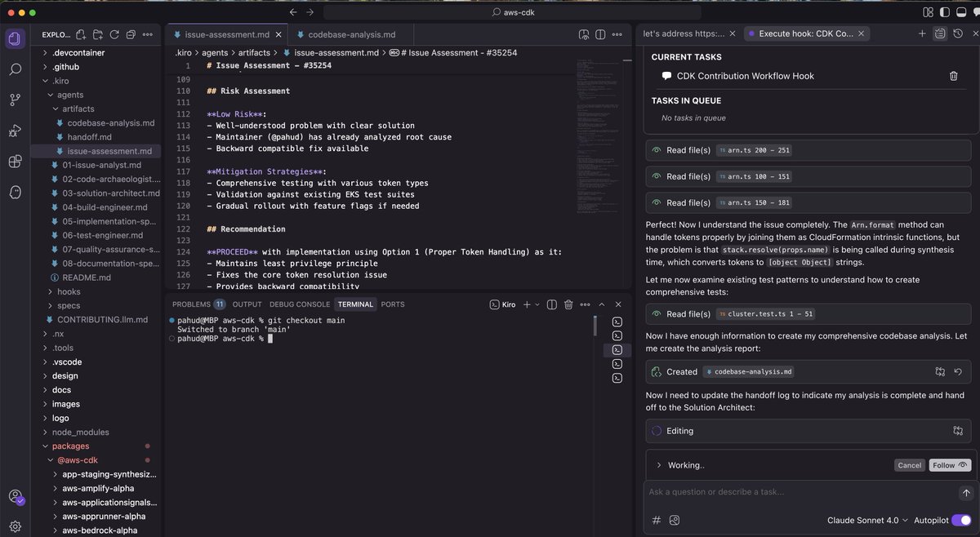Switch to the Debug Console tab
Screen dimensions: 980x537
[x=300, y=304]
